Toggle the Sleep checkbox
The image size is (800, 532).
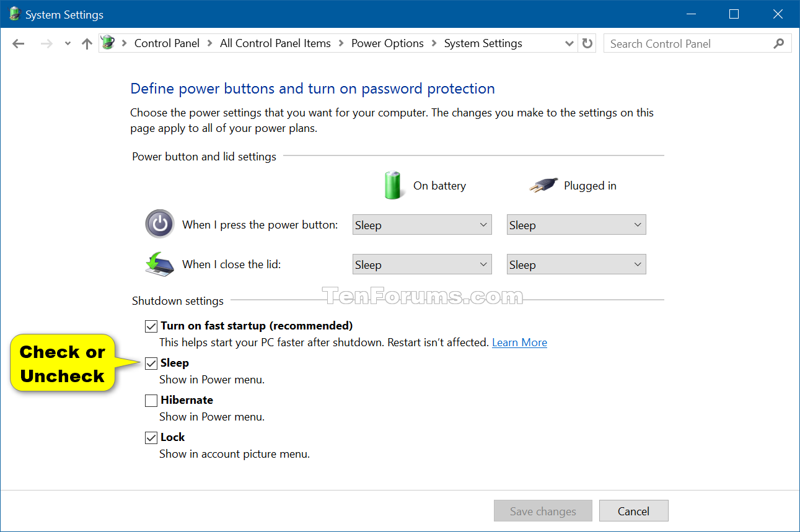click(x=151, y=363)
